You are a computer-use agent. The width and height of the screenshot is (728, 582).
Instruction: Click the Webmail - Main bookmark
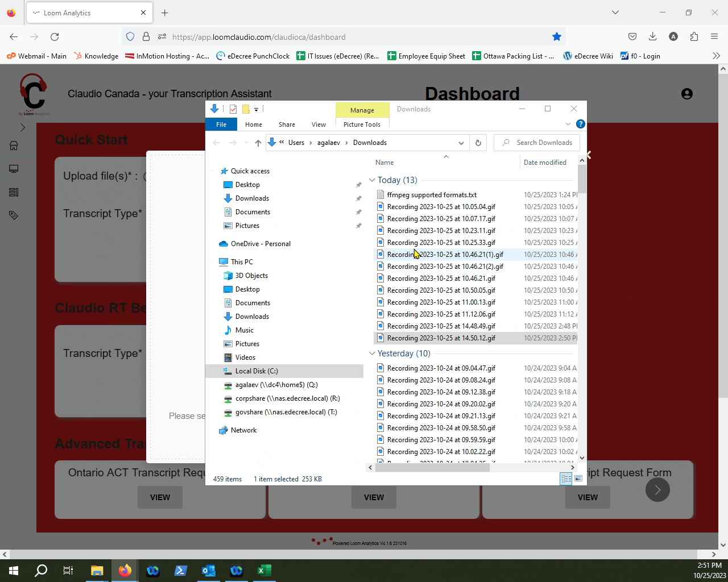pyautogui.click(x=36, y=56)
